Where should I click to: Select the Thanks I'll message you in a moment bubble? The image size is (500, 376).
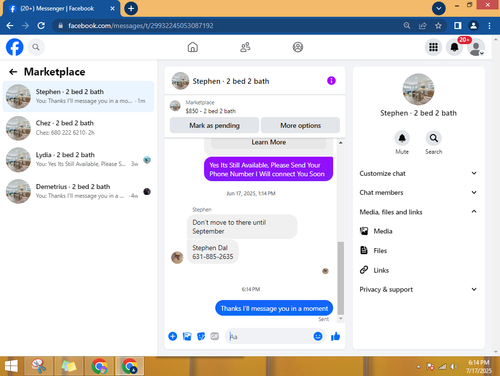point(274,308)
